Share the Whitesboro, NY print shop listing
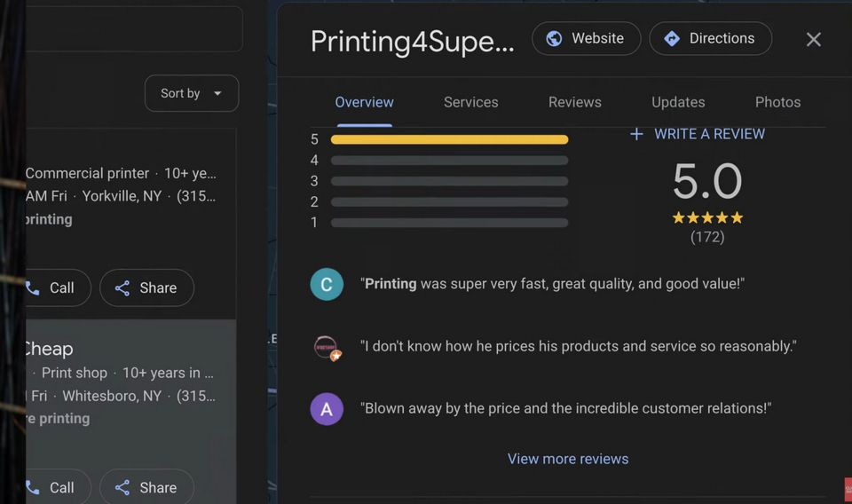852x504 pixels. (146, 487)
